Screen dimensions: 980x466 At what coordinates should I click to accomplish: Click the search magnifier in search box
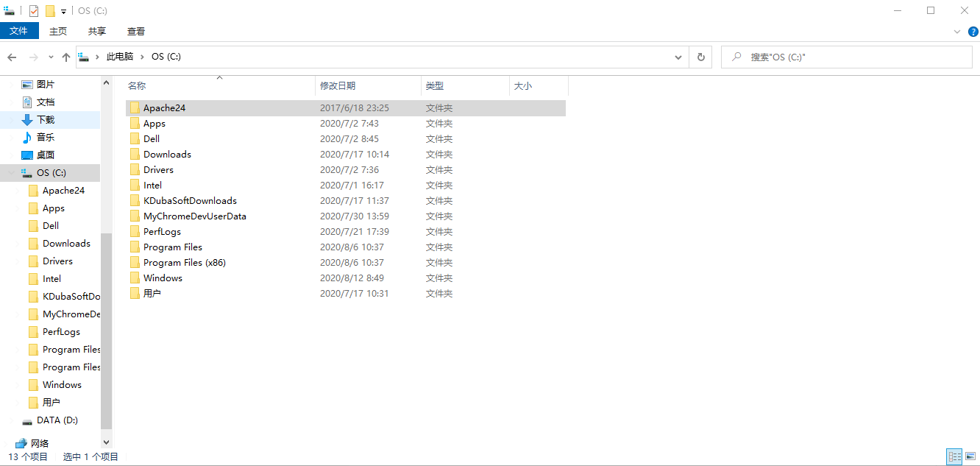coord(736,57)
